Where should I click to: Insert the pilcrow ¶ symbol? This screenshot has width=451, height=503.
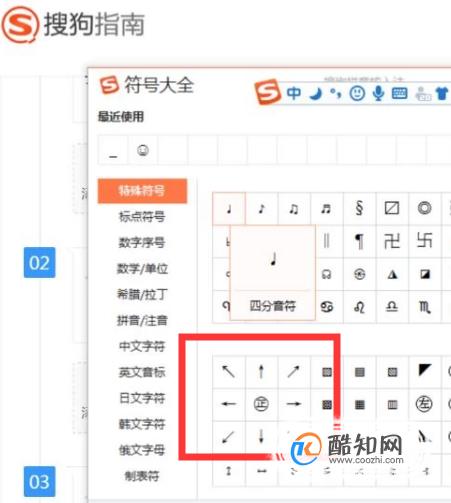[x=359, y=241]
